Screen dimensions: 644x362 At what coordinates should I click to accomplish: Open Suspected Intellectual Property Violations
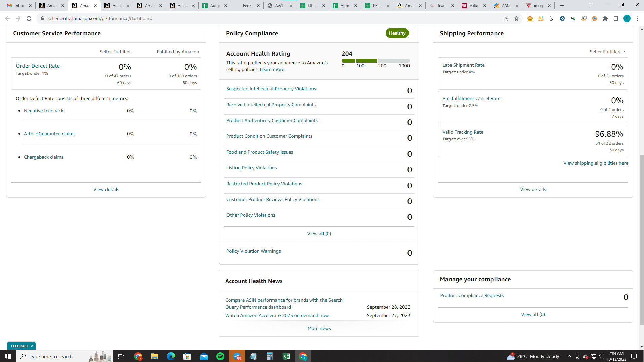click(271, 89)
